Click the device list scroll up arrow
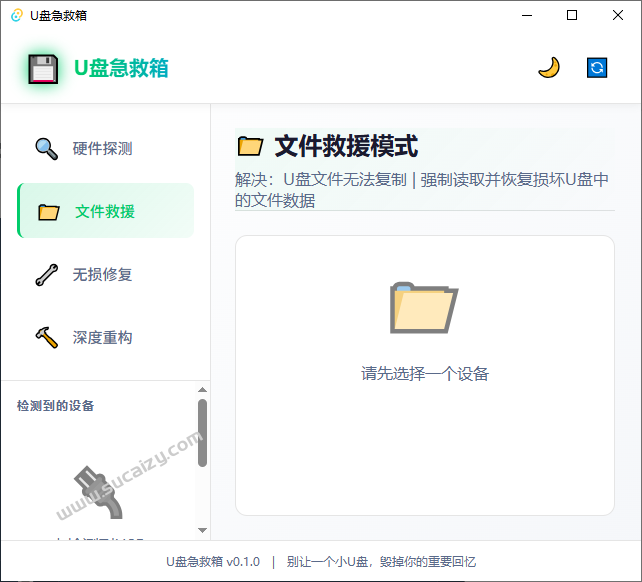 [x=202, y=390]
